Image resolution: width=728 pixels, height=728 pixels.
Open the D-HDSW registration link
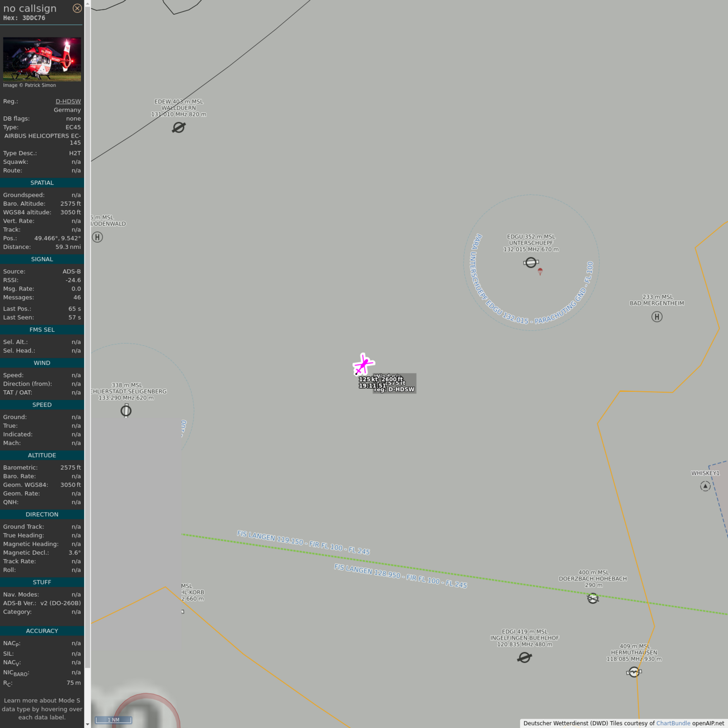[x=68, y=101]
